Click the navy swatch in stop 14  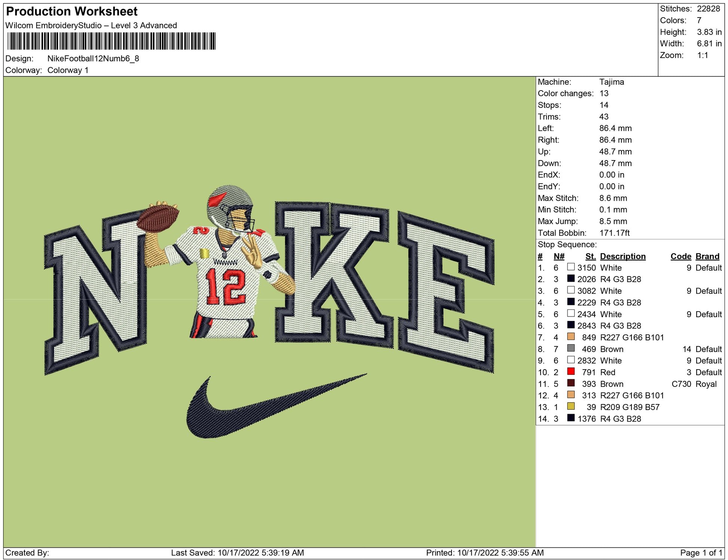click(x=571, y=418)
